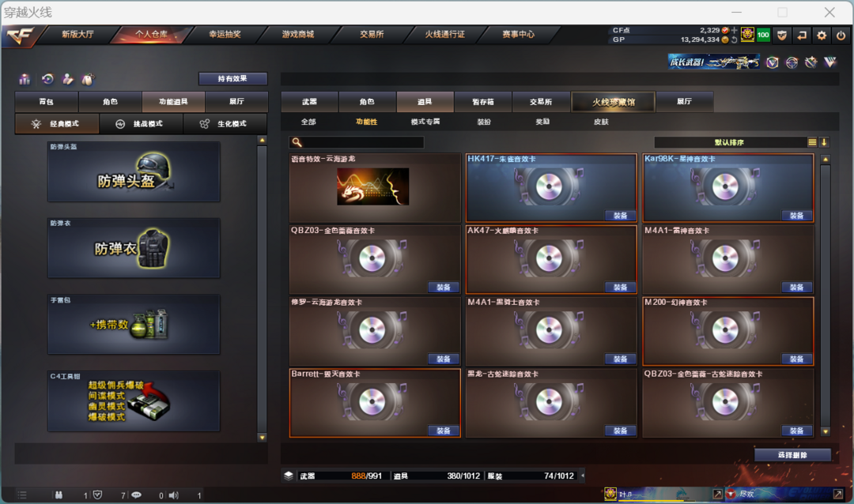This screenshot has height=504, width=854.
Task: Open settings via the gear icon
Action: click(x=822, y=36)
